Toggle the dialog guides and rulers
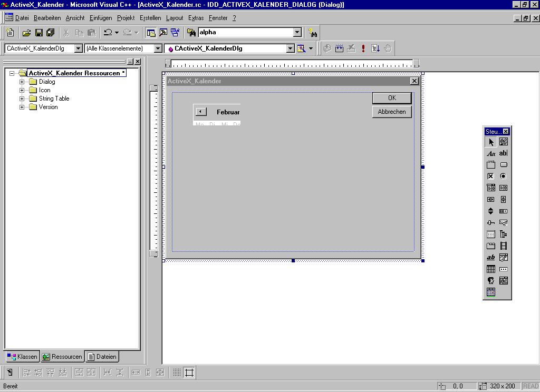Screen dimensions: 540x392 189,373
